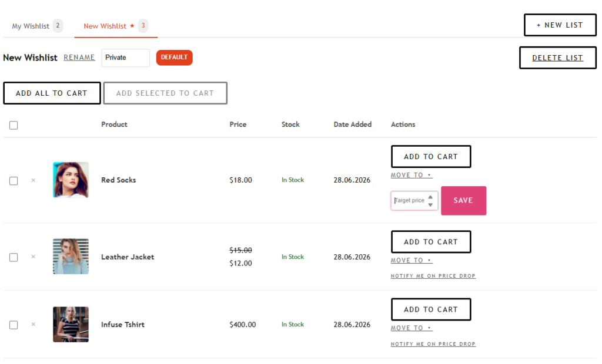The height and width of the screenshot is (364, 602).
Task: Open the Red Socks product thumbnail
Action: coord(71,180)
